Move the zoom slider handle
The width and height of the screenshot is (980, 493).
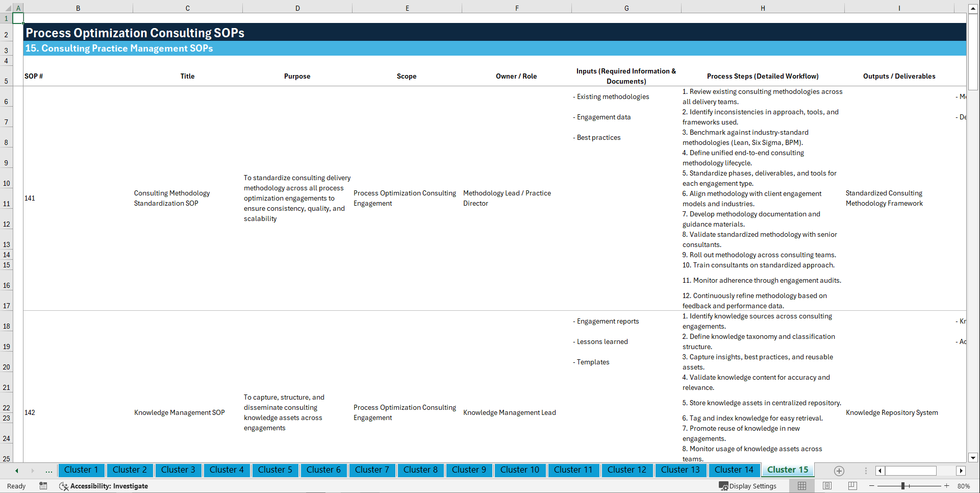pyautogui.click(x=903, y=486)
